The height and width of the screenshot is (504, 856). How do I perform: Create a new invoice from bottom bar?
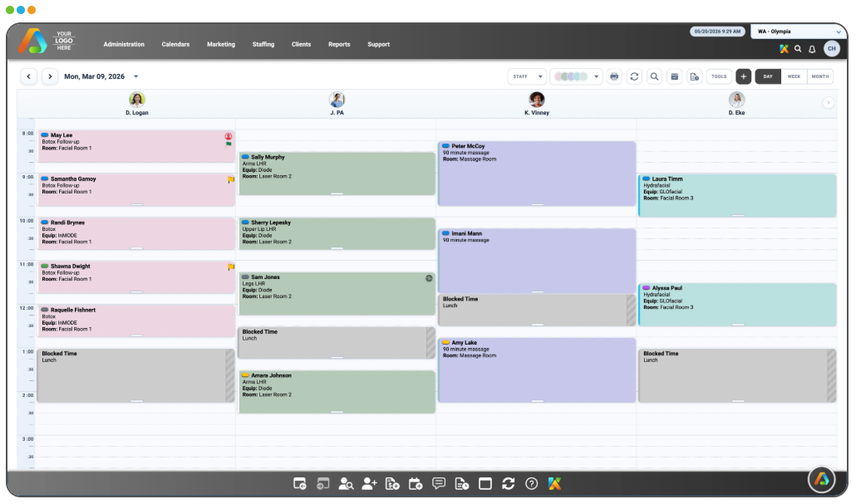point(392,484)
